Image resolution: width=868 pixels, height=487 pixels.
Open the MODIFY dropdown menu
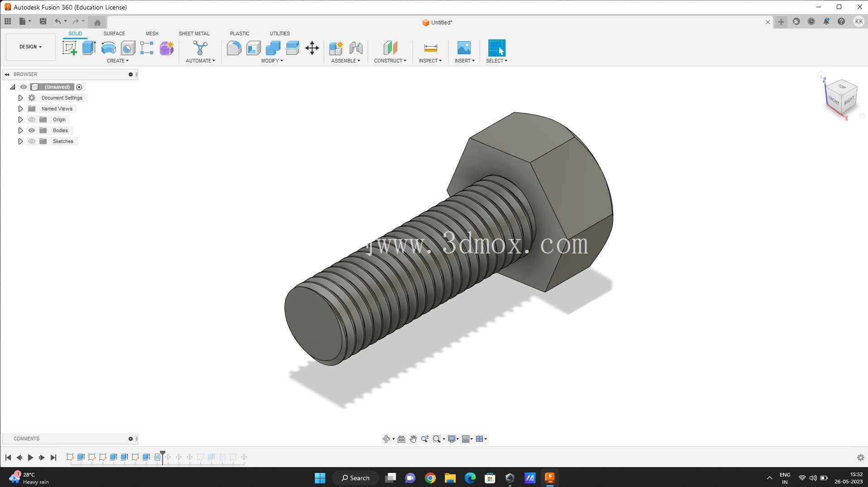tap(272, 61)
